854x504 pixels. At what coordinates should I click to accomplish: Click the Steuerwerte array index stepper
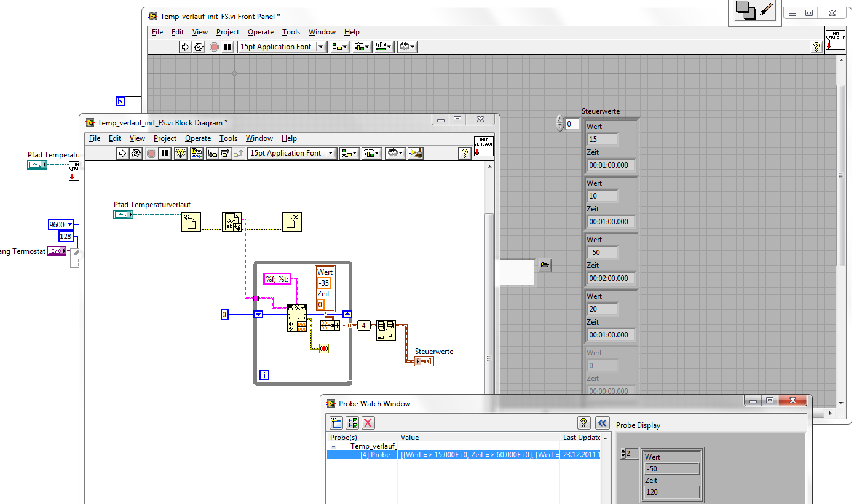(x=559, y=124)
